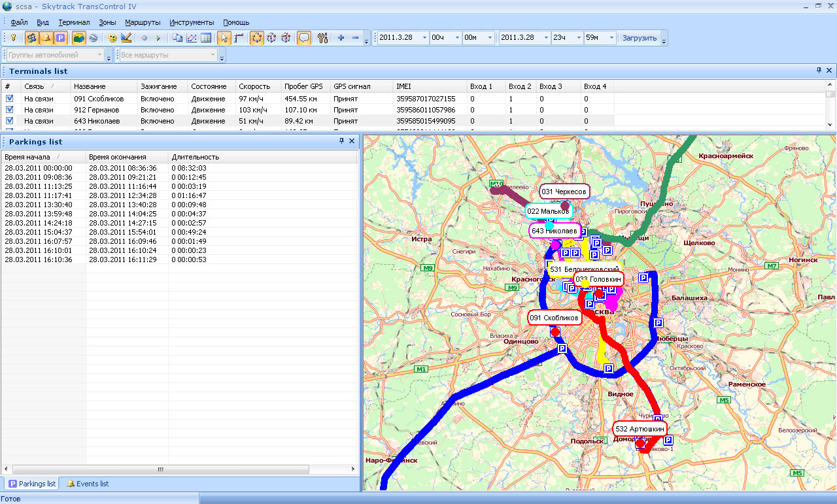The image size is (837, 504).
Task: Open the start date 2011.3.28 dropdown
Action: (x=424, y=38)
